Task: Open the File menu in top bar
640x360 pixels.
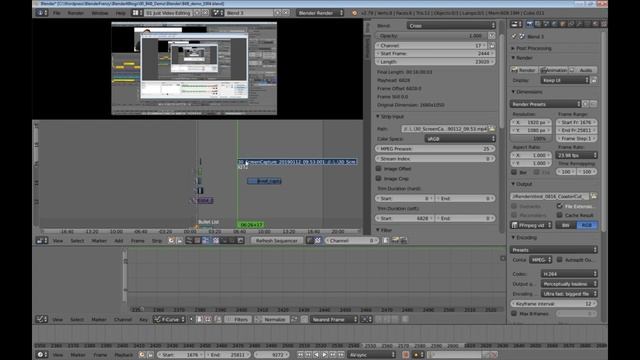Action: [x=57, y=13]
